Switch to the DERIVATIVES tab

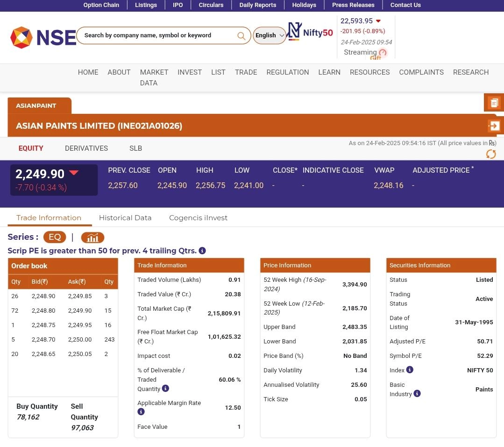(86, 148)
